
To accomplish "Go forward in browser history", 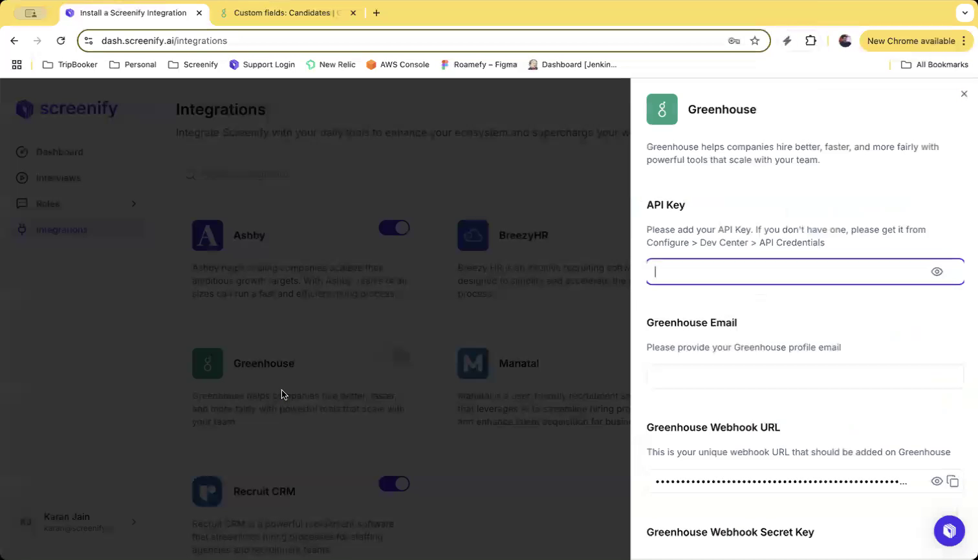I will point(38,41).
